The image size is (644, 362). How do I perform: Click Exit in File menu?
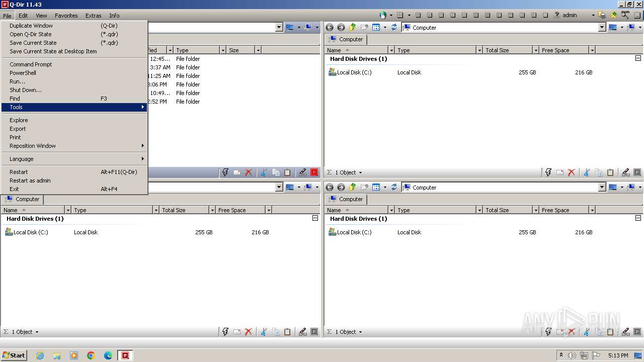pyautogui.click(x=74, y=189)
